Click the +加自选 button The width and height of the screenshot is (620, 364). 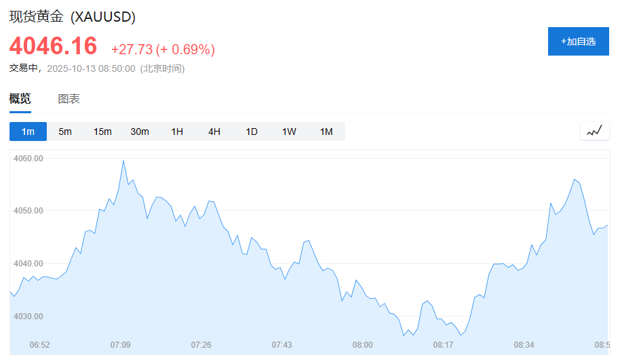578,41
